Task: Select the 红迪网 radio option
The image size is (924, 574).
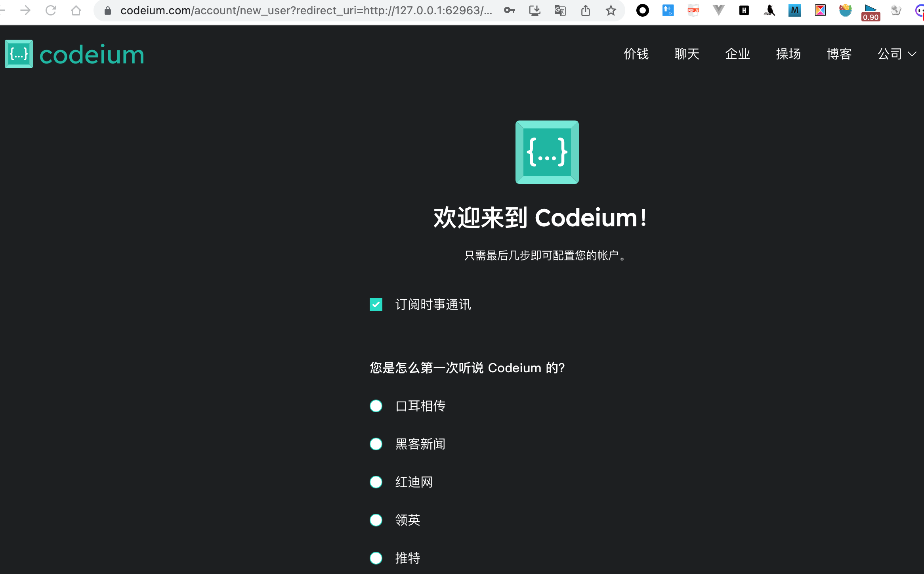Action: [x=376, y=482]
